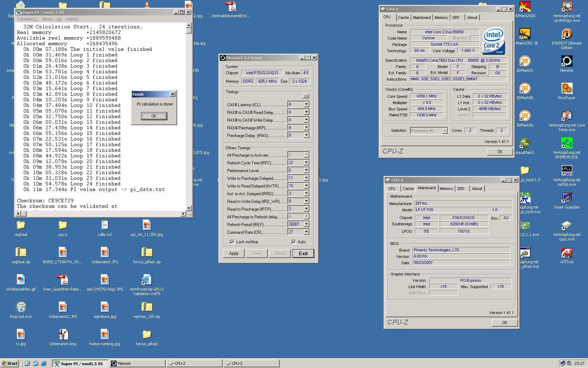The height and width of the screenshot is (368, 588).
Task: Launch the RegCool.exe desktop icon
Action: point(21,307)
